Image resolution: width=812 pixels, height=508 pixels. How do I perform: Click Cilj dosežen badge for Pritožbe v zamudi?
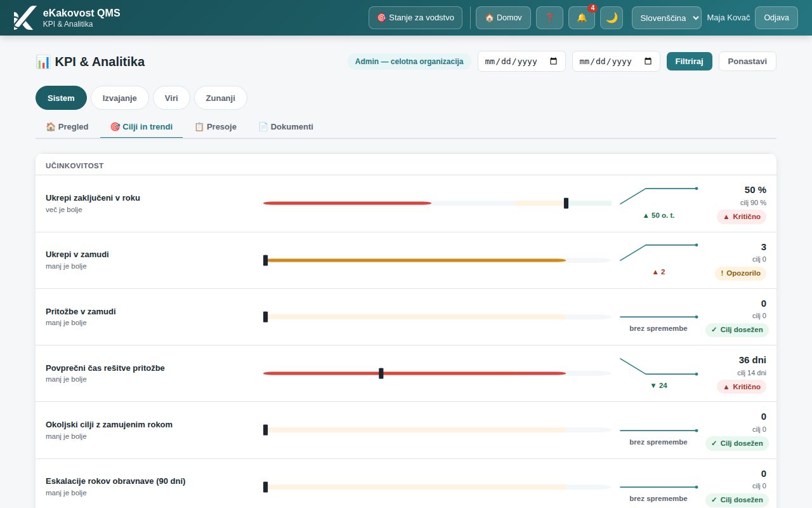[737, 330]
